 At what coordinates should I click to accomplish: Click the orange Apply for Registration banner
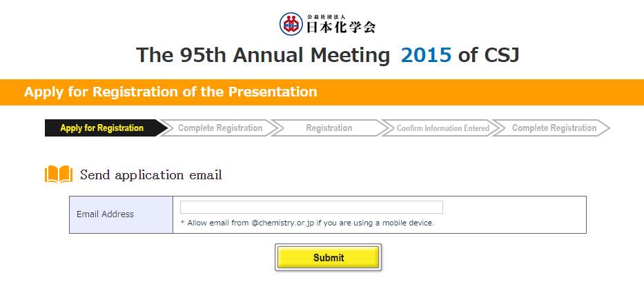point(322,92)
